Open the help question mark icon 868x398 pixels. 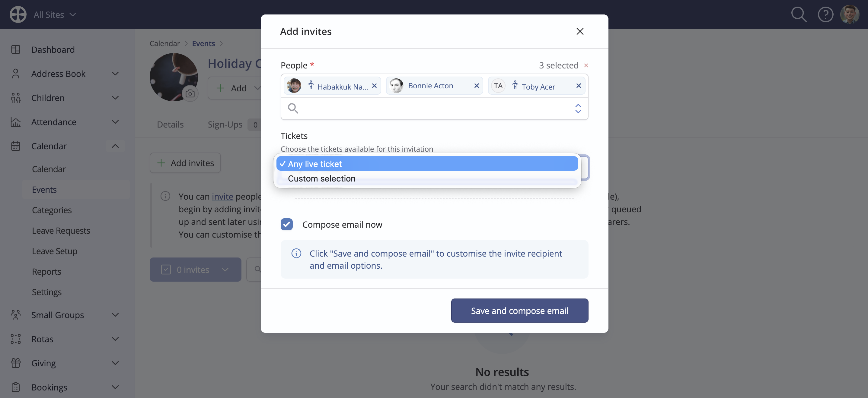(825, 14)
